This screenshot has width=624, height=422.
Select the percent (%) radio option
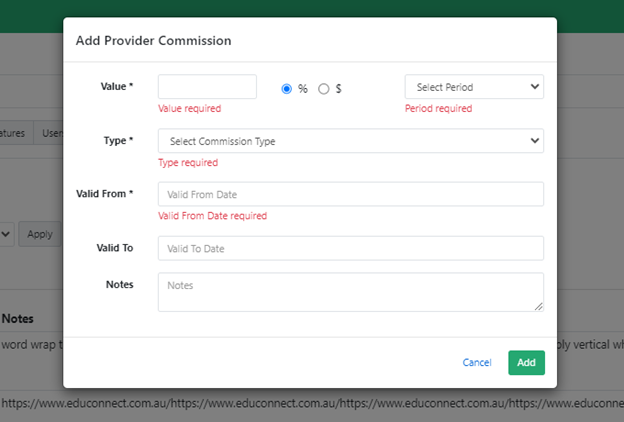[x=287, y=88]
